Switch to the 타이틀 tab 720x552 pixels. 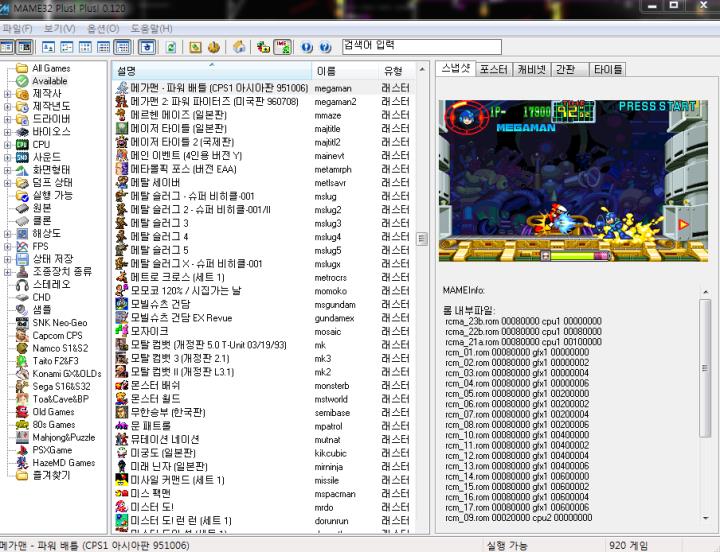tap(608, 69)
